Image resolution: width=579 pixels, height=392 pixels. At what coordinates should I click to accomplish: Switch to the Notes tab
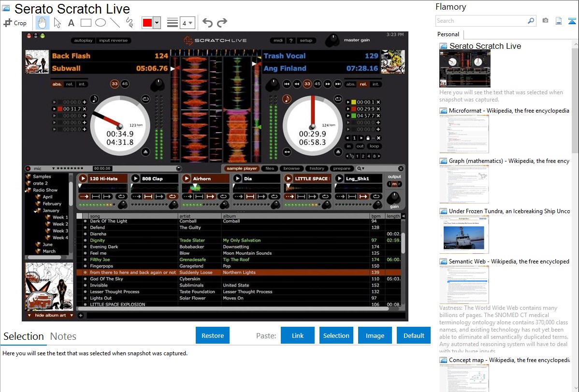(x=63, y=336)
